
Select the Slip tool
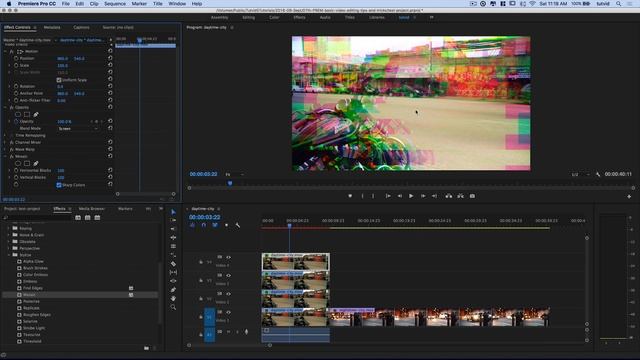point(173,272)
